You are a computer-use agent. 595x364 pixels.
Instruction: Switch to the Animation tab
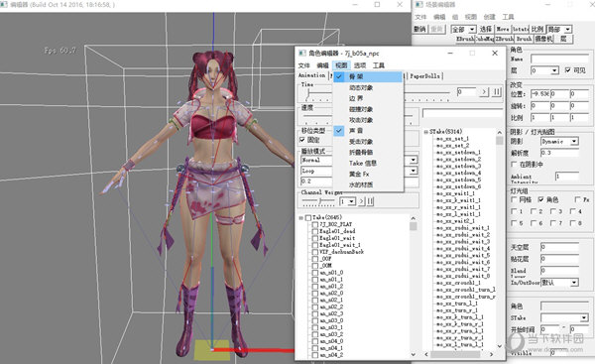click(x=312, y=75)
